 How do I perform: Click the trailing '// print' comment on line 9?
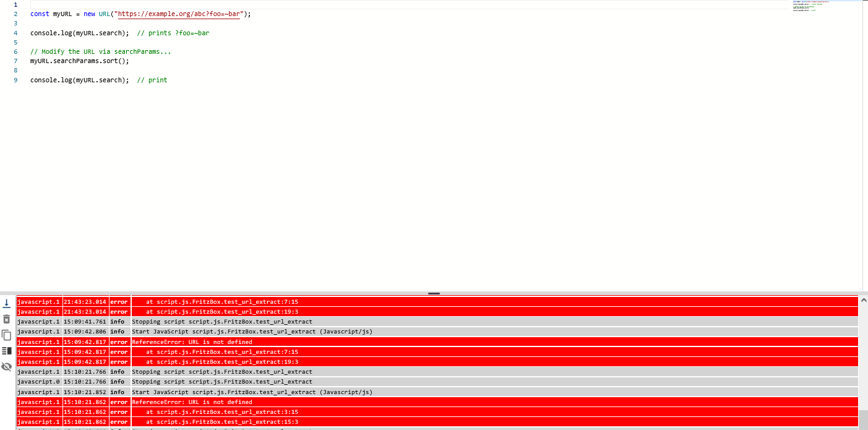152,80
